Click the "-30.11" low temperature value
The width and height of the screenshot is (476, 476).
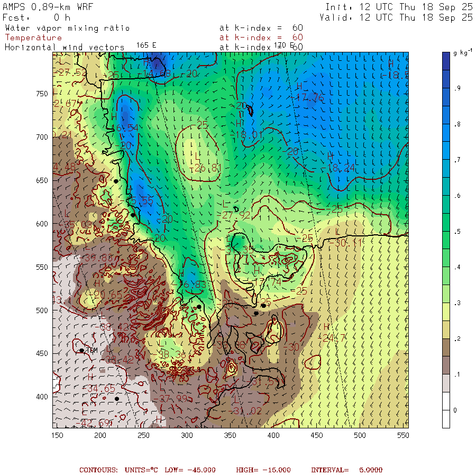tap(346, 243)
